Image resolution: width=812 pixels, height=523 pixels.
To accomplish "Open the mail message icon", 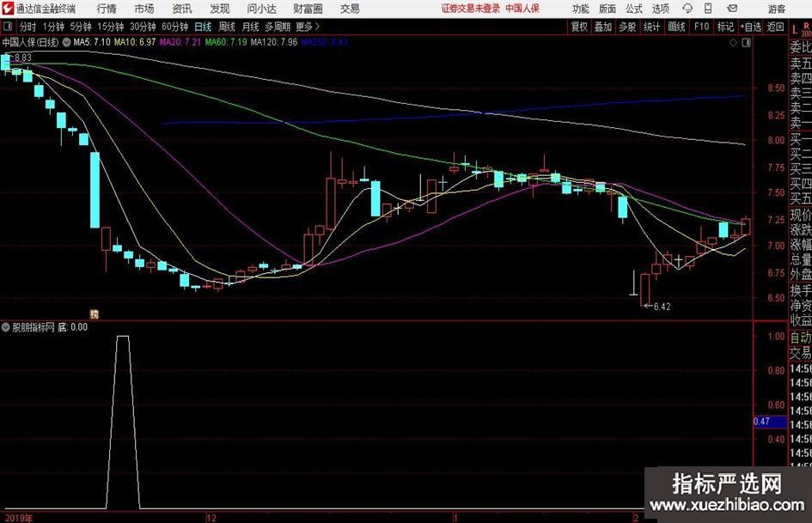I will tap(732, 9).
